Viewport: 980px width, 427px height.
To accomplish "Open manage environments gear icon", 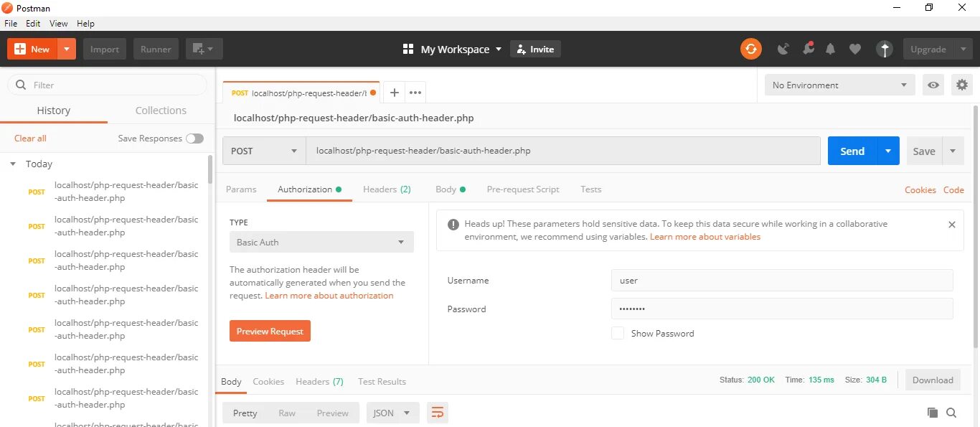I will [x=962, y=85].
